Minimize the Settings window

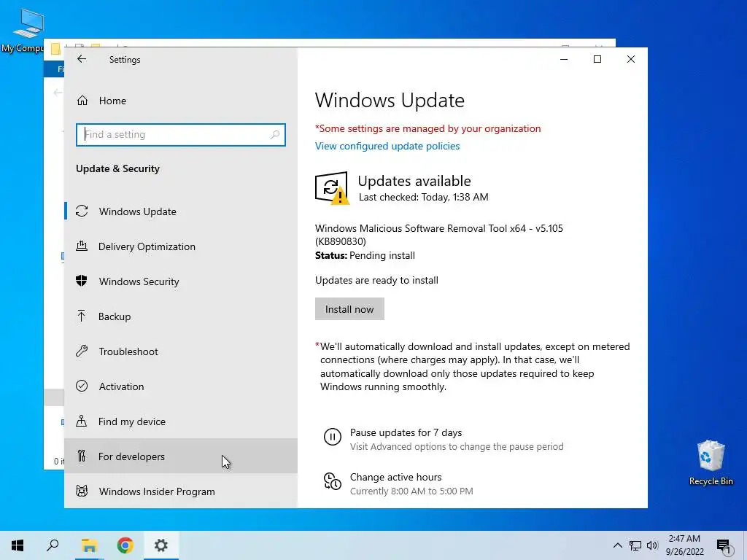(x=564, y=59)
